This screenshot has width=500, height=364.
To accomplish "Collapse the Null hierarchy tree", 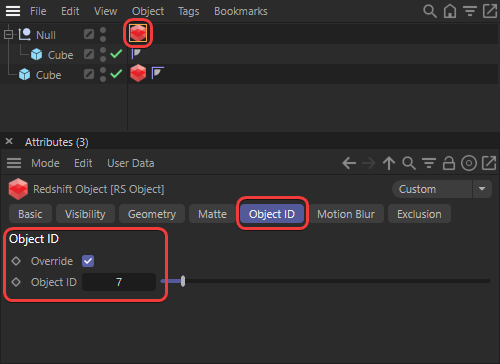I will tap(8, 34).
